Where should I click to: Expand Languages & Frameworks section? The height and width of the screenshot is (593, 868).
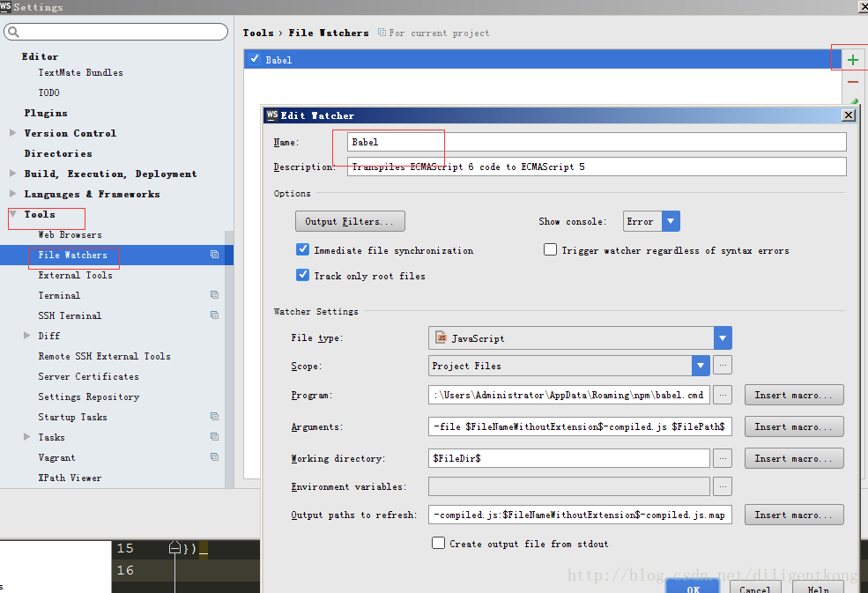(13, 194)
